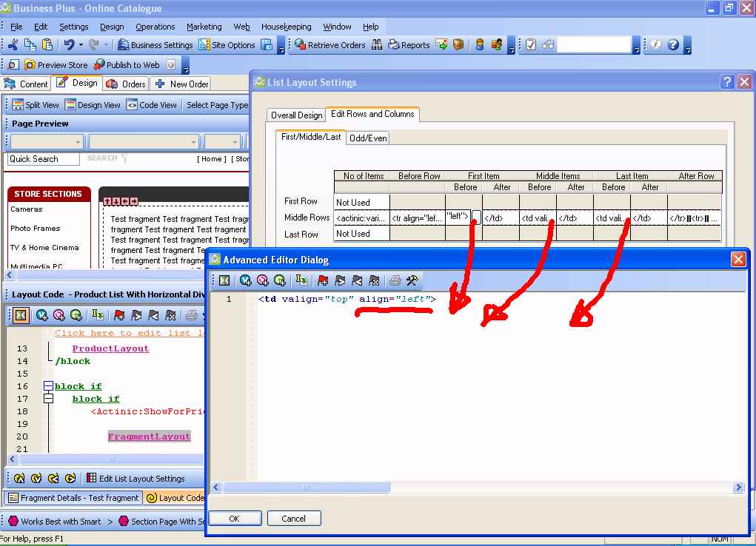Click the Quick Search input field

[x=44, y=159]
